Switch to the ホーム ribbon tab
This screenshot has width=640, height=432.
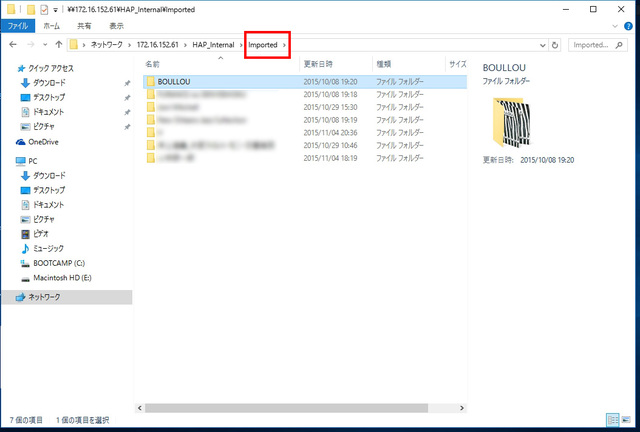click(x=51, y=26)
